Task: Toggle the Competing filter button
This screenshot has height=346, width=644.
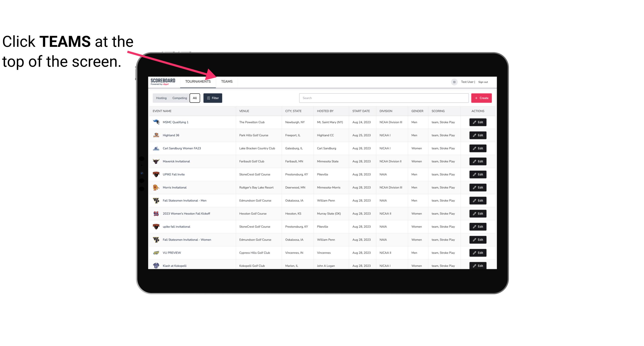Action: coord(179,98)
